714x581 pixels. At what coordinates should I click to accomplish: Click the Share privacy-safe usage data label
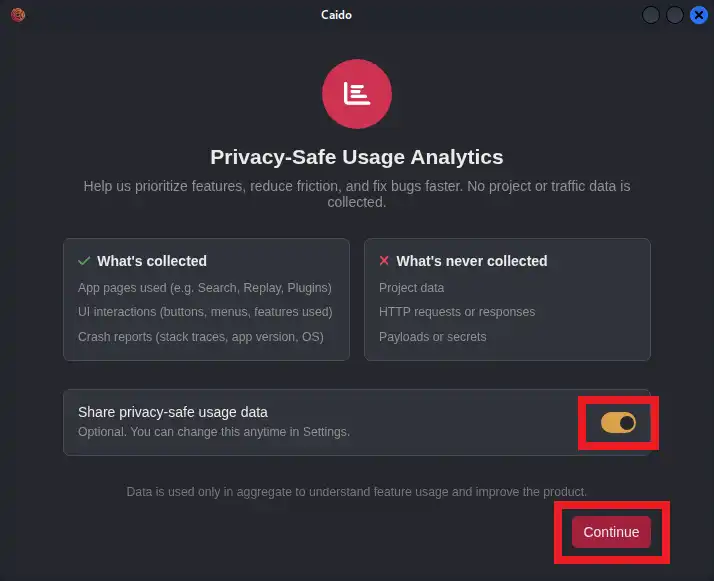(x=173, y=412)
